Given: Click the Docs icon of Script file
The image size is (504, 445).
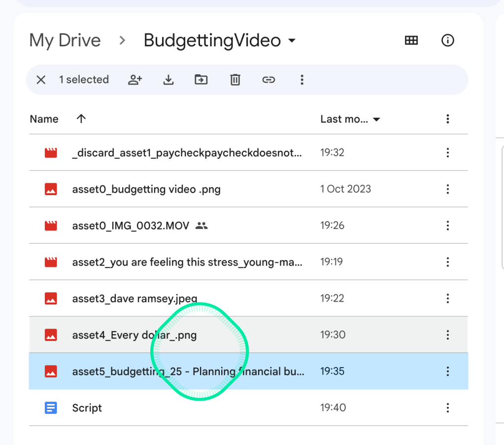Looking at the screenshot, I should (51, 408).
